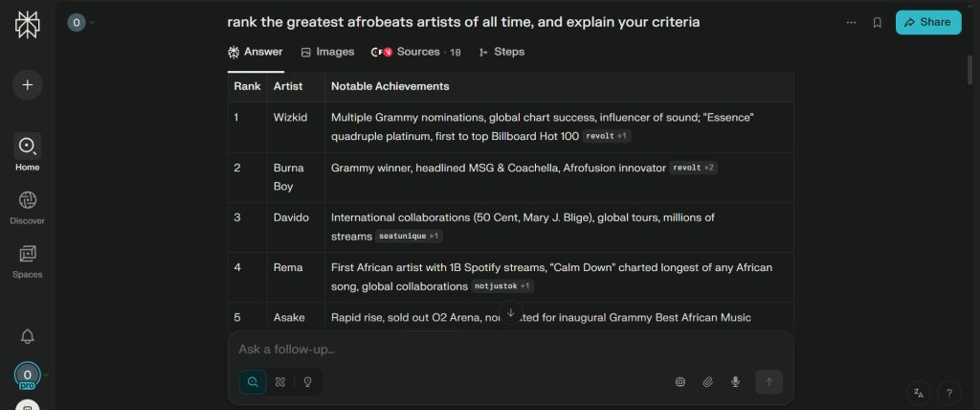Click the Rank column header
The width and height of the screenshot is (980, 410).
[247, 86]
